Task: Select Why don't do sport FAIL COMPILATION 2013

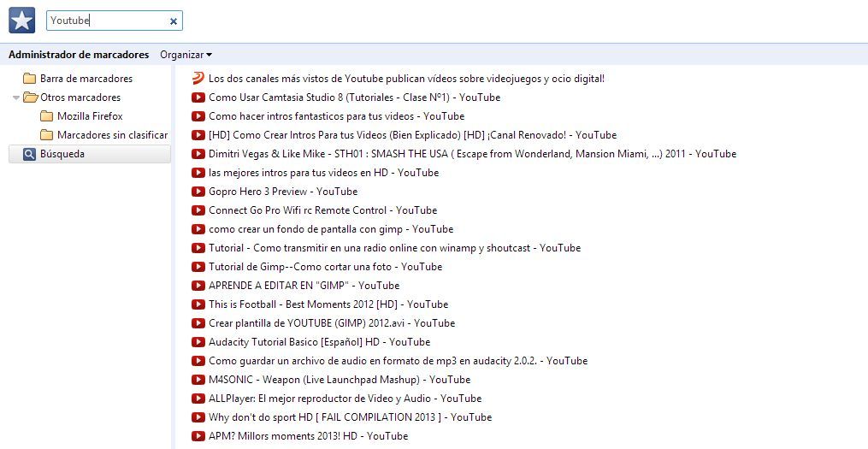Action: (350, 417)
